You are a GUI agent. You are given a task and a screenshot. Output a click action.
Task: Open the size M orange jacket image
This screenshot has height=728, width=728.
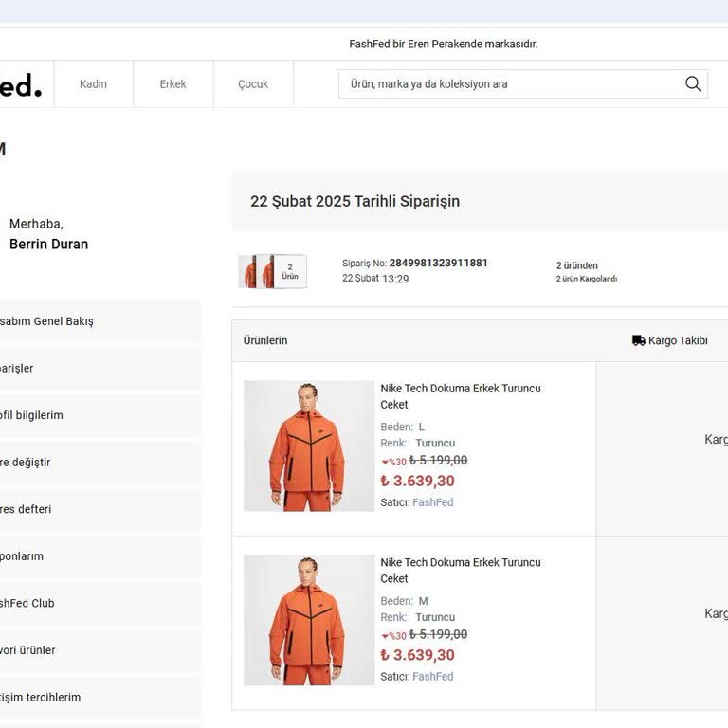coord(308,620)
